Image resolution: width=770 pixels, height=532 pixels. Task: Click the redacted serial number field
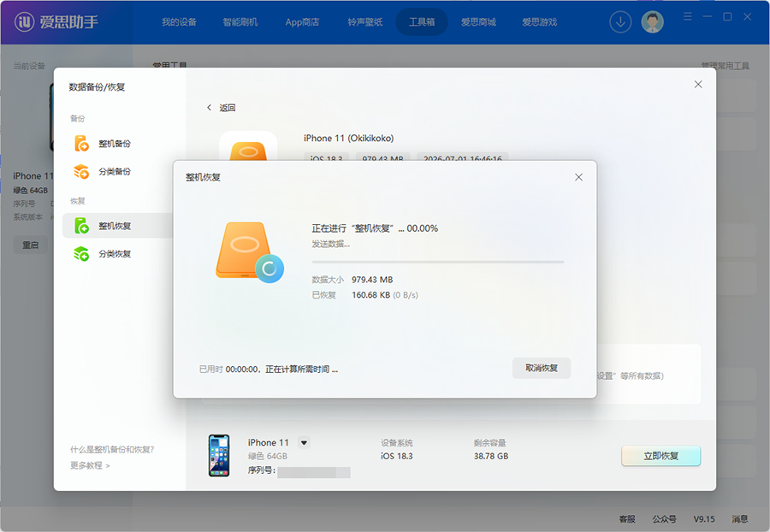tap(314, 472)
